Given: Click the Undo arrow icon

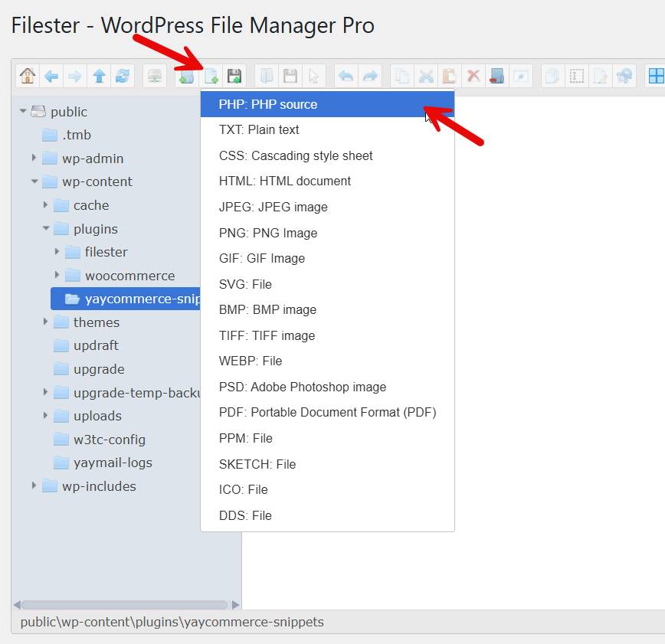Looking at the screenshot, I should click(346, 76).
